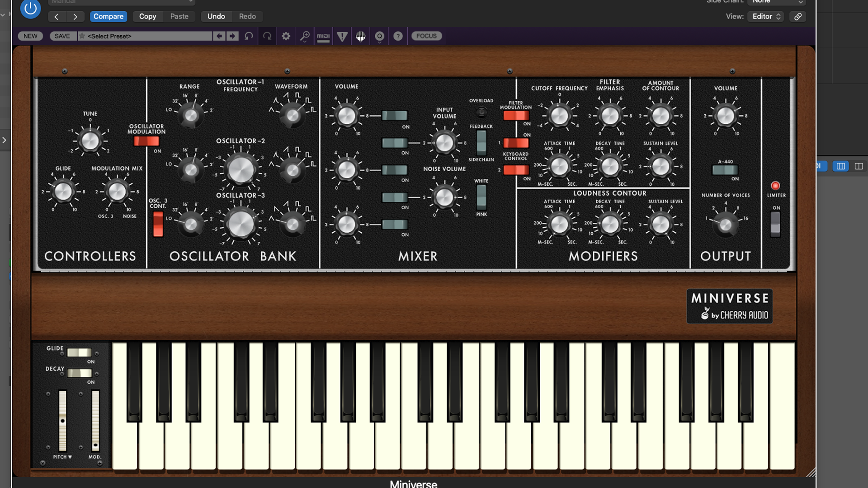The width and height of the screenshot is (868, 488).
Task: Click Compare in the plugin header
Action: [108, 16]
